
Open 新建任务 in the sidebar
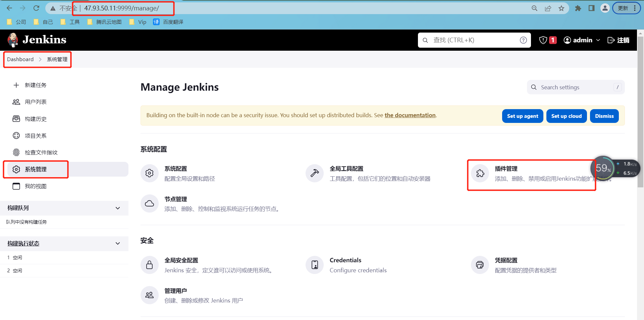pyautogui.click(x=35, y=85)
